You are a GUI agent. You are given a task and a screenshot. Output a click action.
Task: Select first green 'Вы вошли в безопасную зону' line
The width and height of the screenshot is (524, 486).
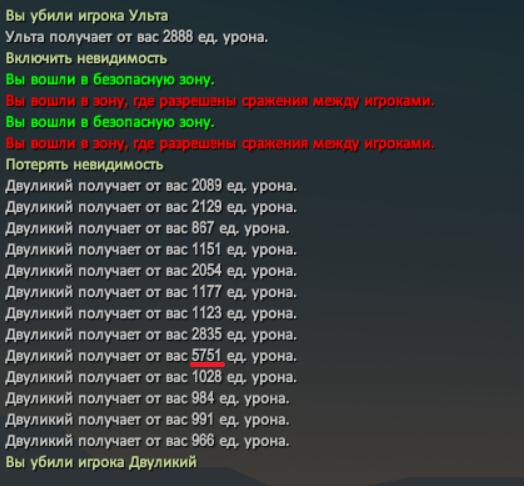(110, 80)
